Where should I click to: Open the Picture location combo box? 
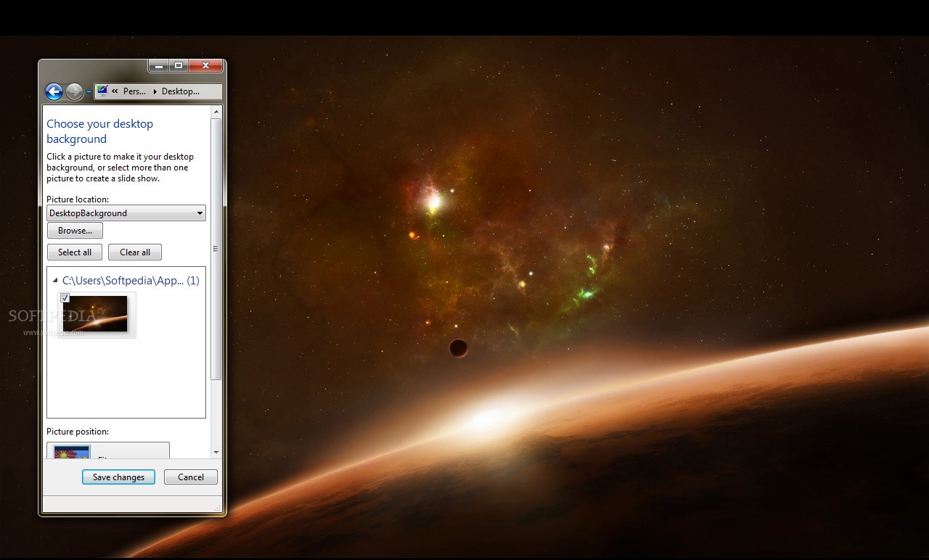coord(126,213)
